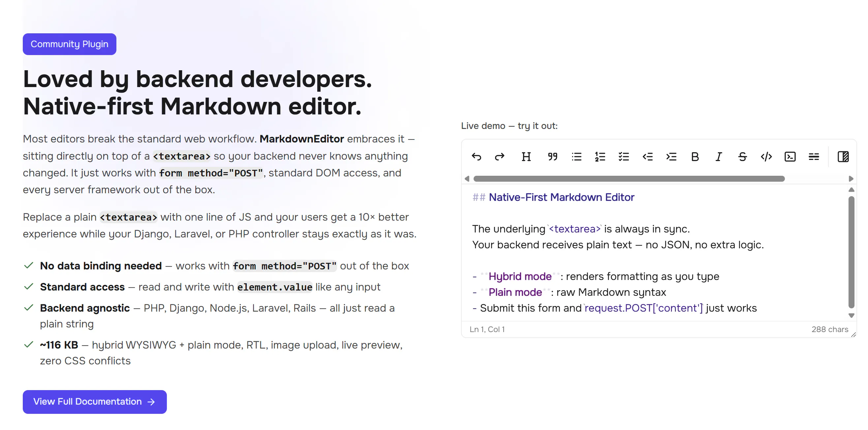Click the "288 chars" character count
This screenshot has width=868, height=430.
click(x=830, y=329)
